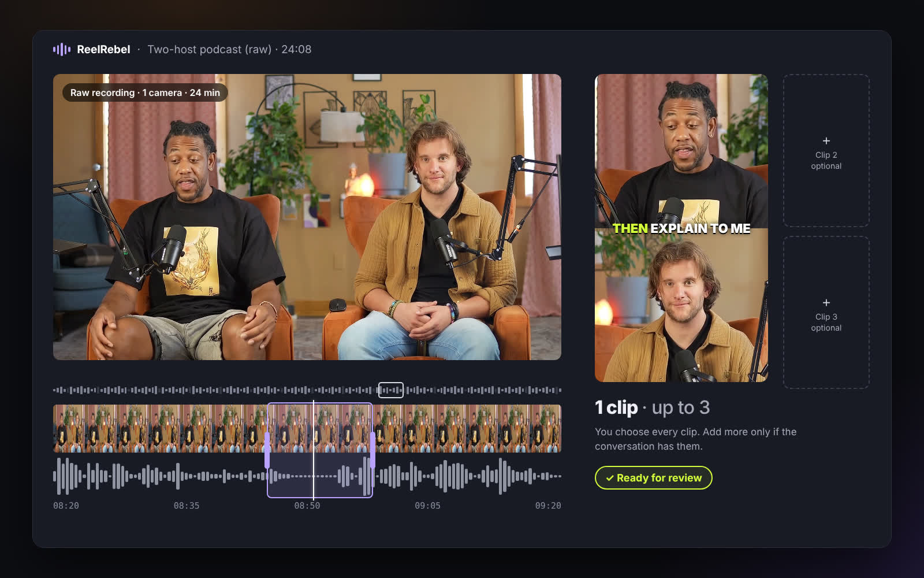This screenshot has width=924, height=578.
Task: Click the white playhead line in the timeline
Action: [x=314, y=450]
